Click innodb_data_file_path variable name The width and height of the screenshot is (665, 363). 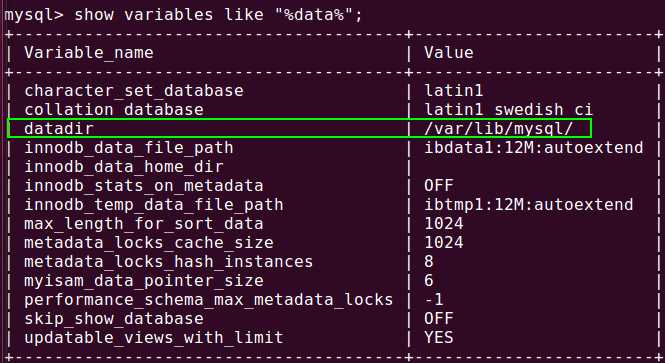129,148
